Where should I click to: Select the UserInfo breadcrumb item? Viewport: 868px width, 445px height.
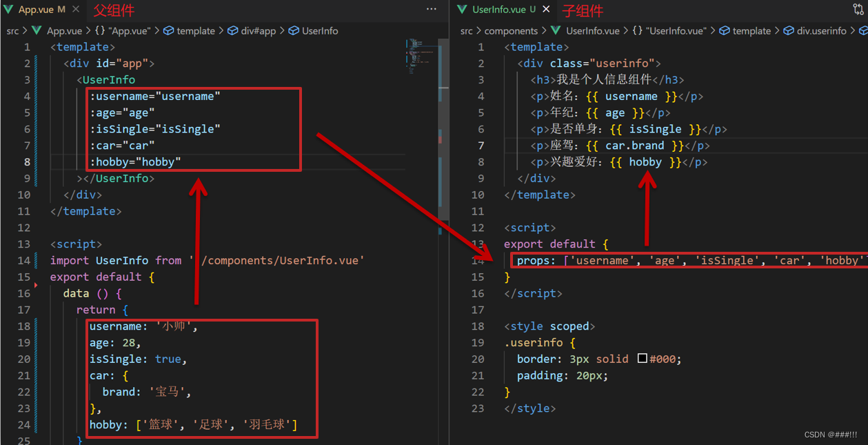[x=319, y=30]
